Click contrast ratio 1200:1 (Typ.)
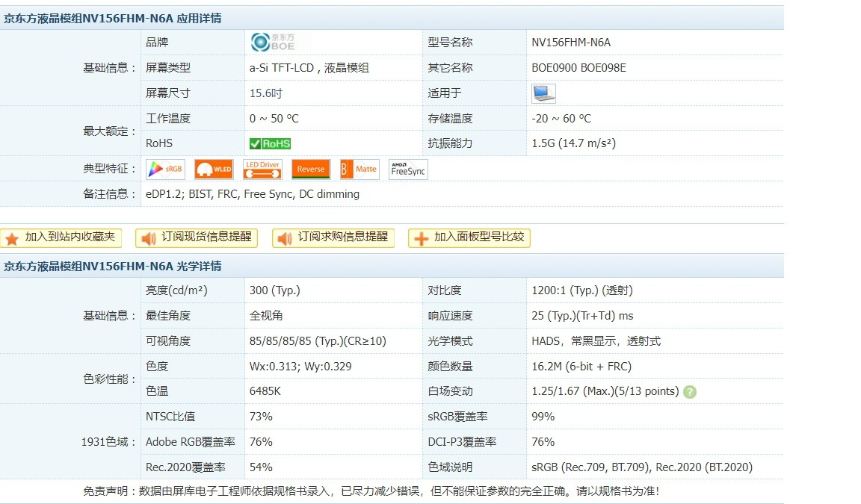This screenshot has width=861, height=504. click(x=582, y=290)
